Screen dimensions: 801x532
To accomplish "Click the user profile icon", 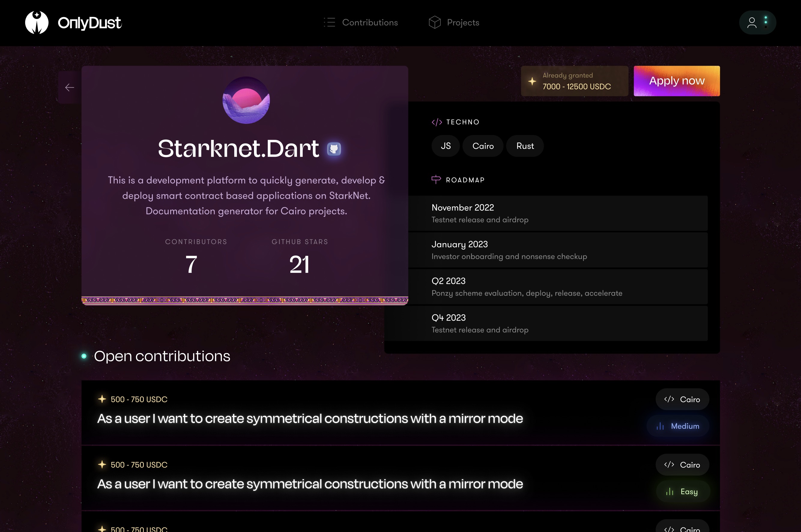I will tap(752, 23).
